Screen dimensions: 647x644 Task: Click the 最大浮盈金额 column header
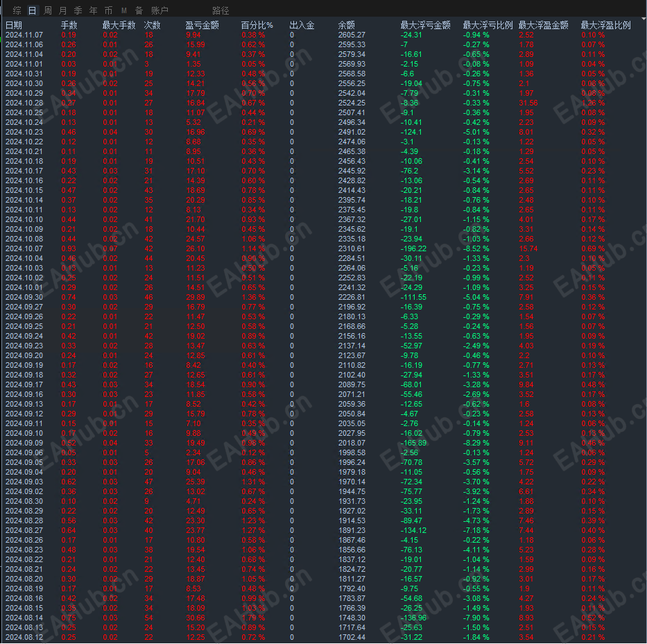coord(544,25)
